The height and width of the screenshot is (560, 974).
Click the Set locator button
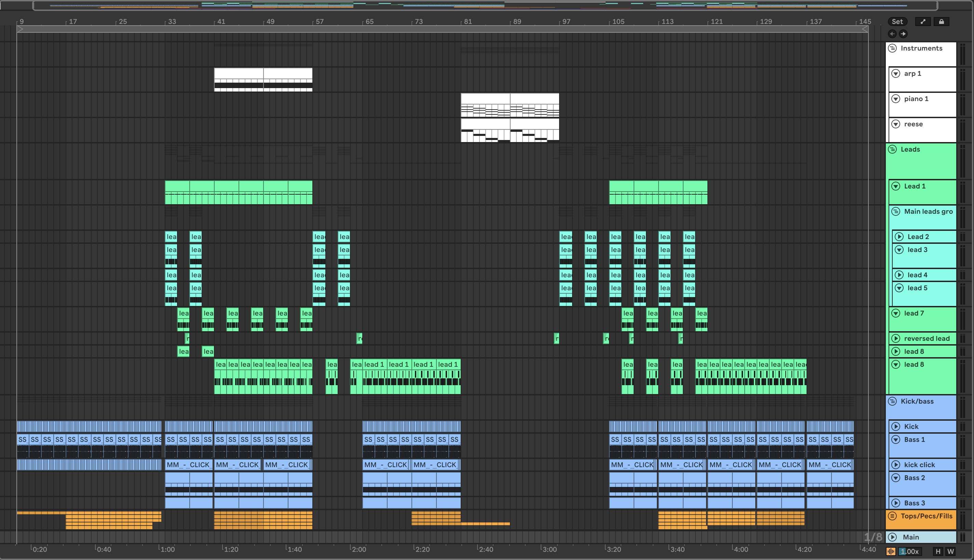[897, 22]
